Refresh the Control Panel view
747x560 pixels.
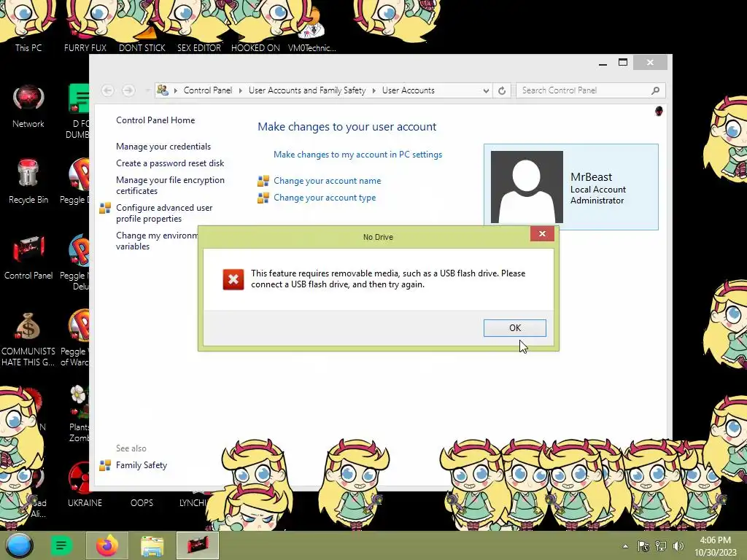coord(502,90)
